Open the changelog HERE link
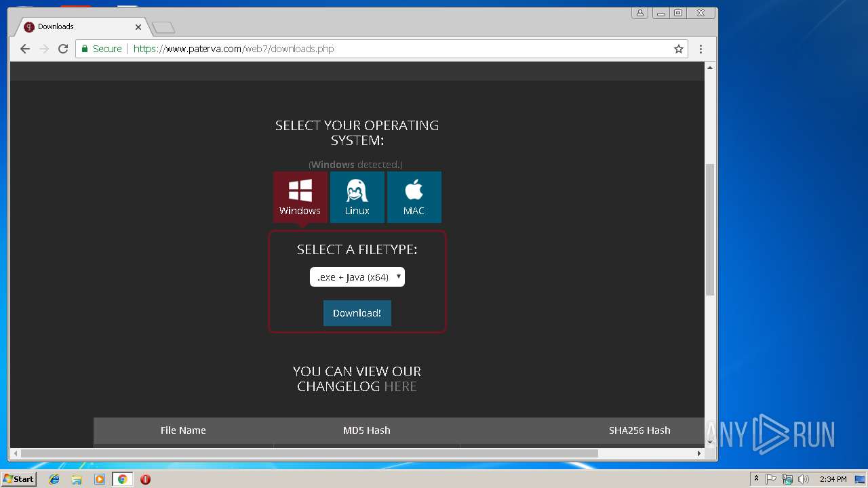Viewport: 868px width, 488px height. click(x=400, y=386)
